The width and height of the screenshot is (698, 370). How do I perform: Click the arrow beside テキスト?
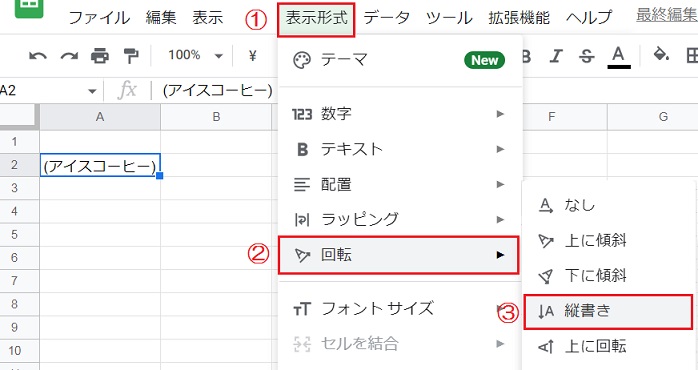pos(500,149)
